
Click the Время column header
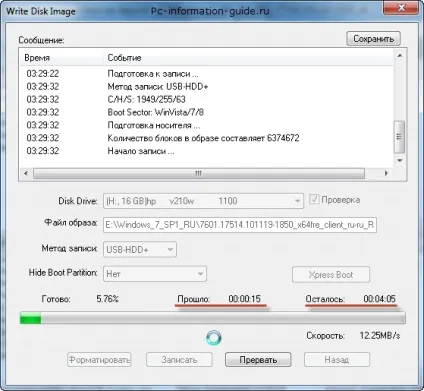[61, 58]
